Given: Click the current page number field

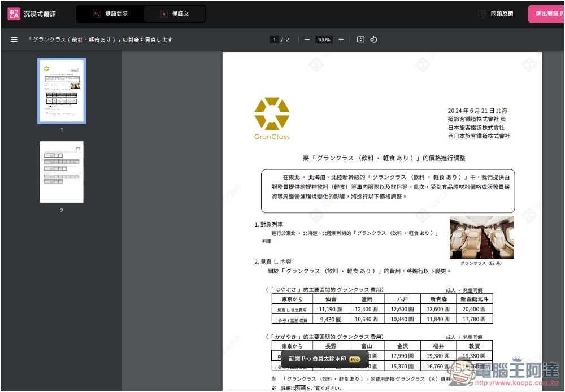Looking at the screenshot, I should (274, 40).
